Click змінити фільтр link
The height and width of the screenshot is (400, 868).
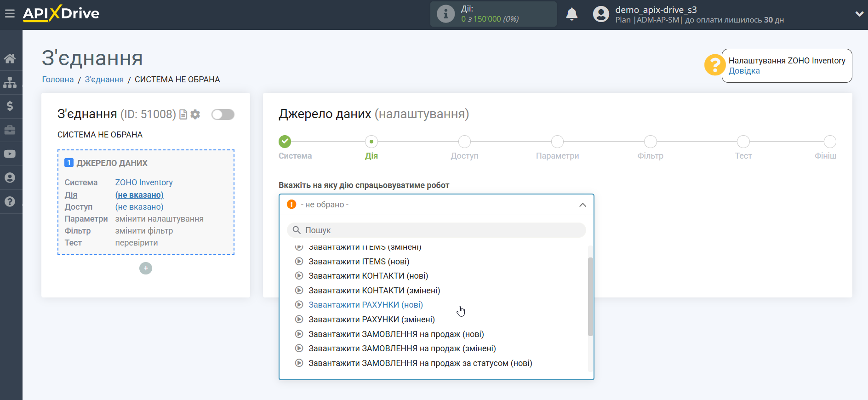(144, 231)
